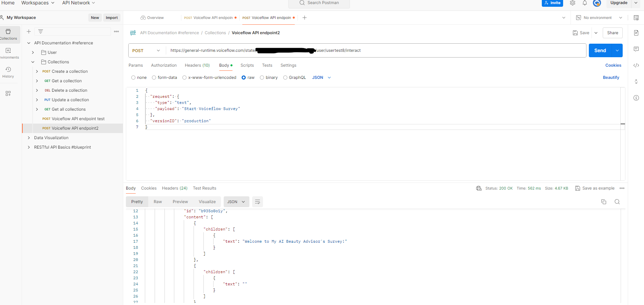Click the HTTP request type icon in breadcrumb
644x305 pixels.
tap(133, 33)
